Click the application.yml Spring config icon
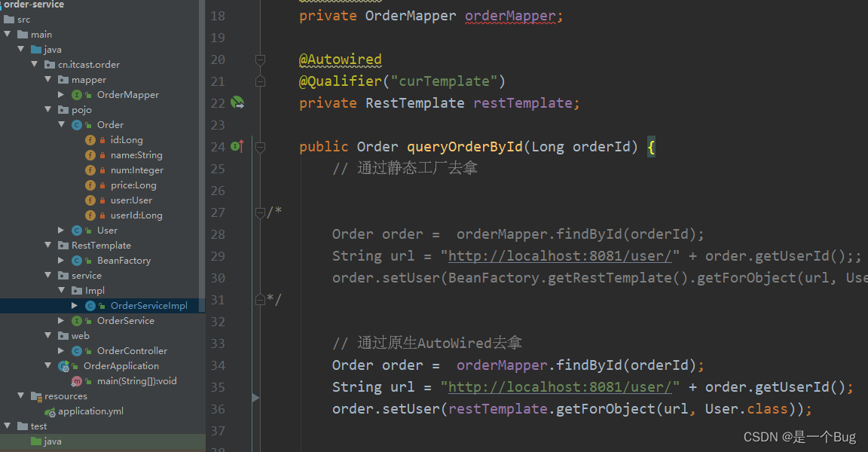Viewport: 868px width, 452px height. [x=50, y=411]
